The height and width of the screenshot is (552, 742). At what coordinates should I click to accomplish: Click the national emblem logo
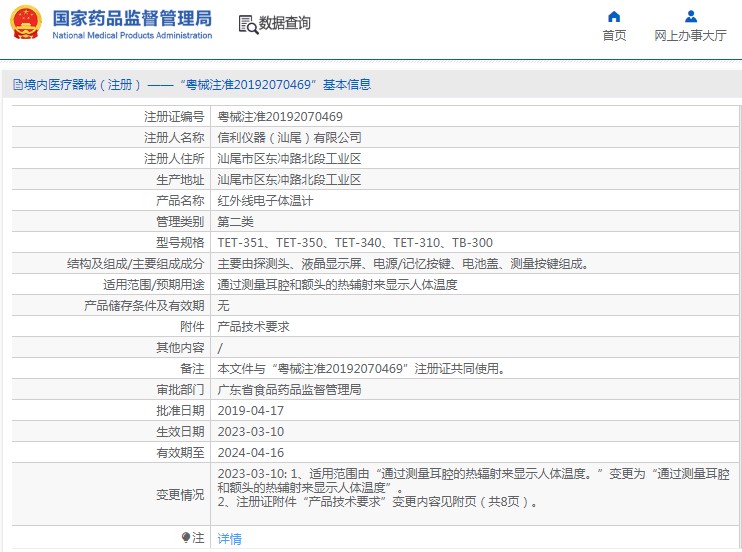[26, 23]
